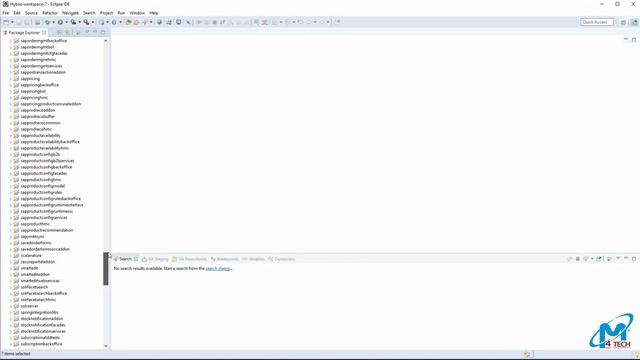
Task: Click the sapymktsync project folder icon
Action: click(x=16, y=237)
